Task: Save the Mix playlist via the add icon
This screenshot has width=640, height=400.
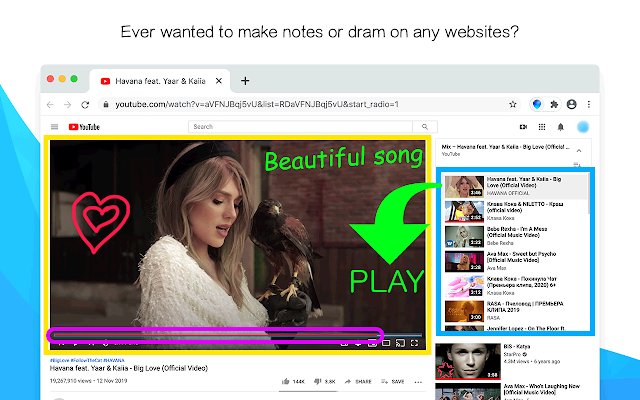Action: (577, 165)
